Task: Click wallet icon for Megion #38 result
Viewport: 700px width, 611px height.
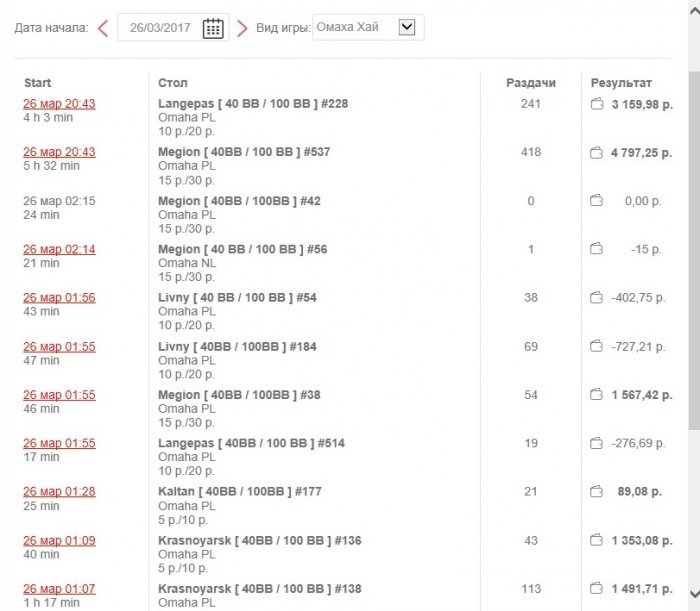Action: [597, 395]
